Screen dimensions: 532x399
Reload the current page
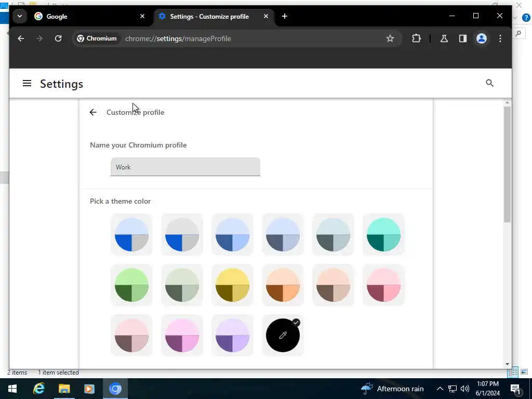tap(58, 38)
